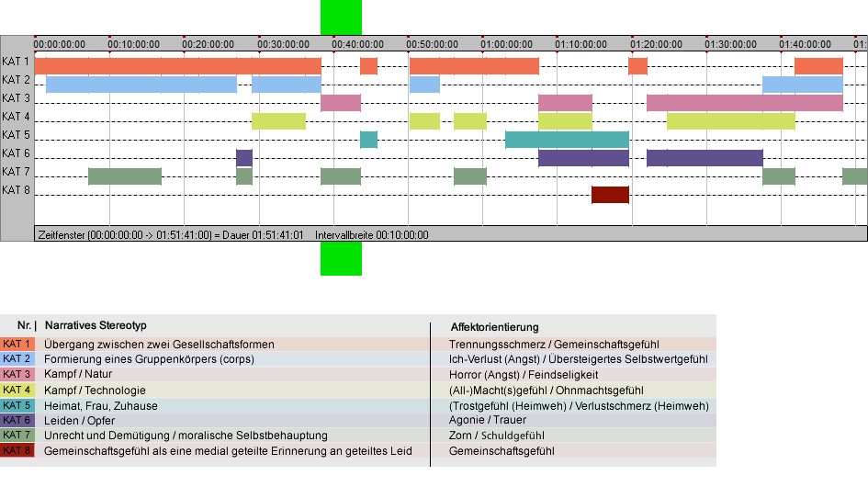Select the long teal KAT 5 segment after 01:00:00:00

(567, 140)
